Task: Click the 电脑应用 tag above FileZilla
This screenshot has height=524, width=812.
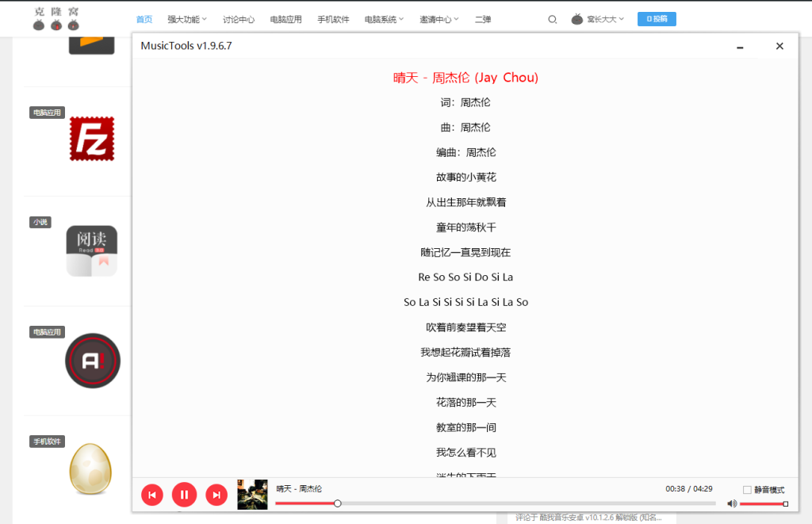Action: coord(47,113)
